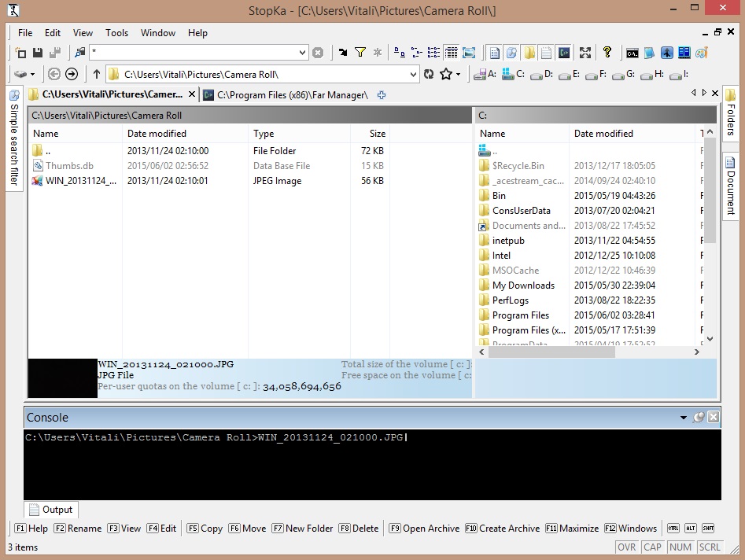Pin the Console panel
745x560 pixels.
699,418
